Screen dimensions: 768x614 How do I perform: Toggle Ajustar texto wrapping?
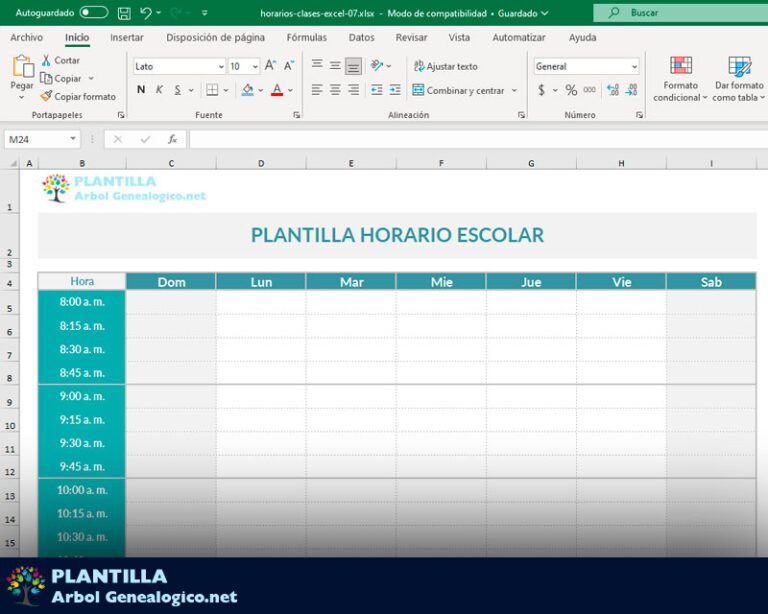click(445, 66)
